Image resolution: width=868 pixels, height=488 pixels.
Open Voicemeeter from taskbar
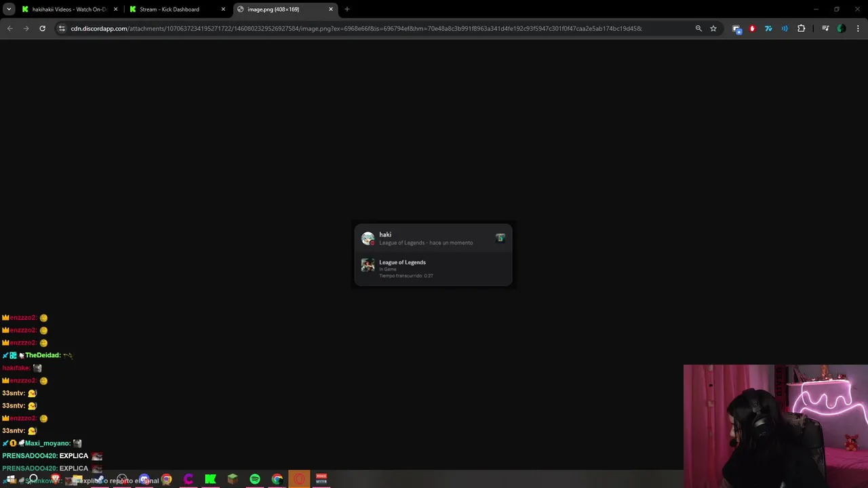[x=321, y=479]
